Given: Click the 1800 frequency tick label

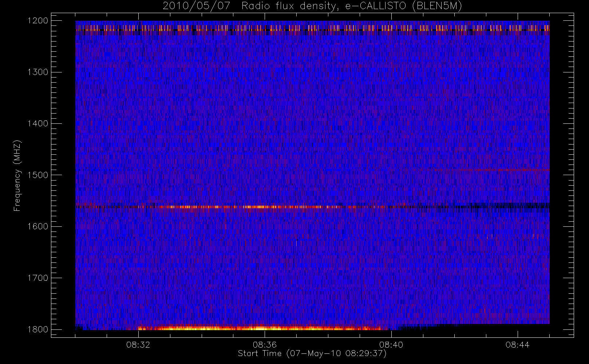Looking at the screenshot, I should click(38, 329).
